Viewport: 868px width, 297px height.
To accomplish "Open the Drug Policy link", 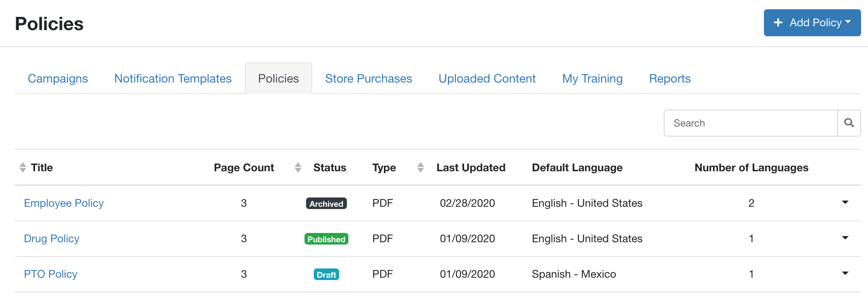I will click(52, 239).
